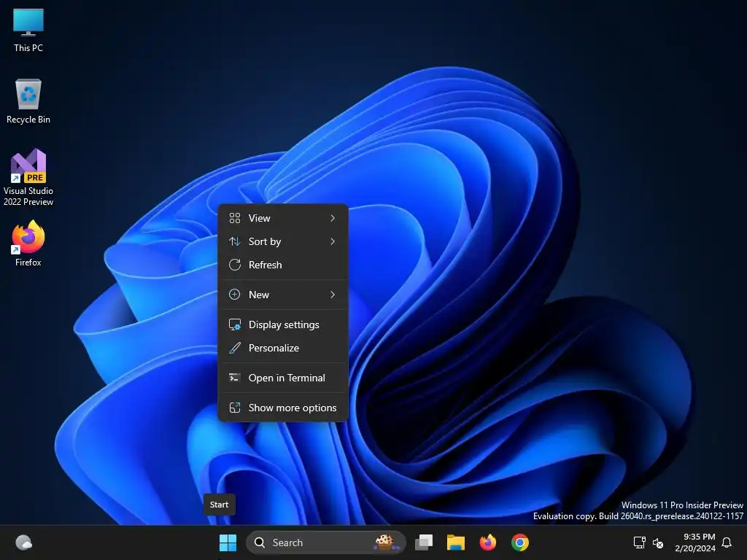This screenshot has height=560, width=747.
Task: Click the Personalize brush icon
Action: (x=234, y=348)
